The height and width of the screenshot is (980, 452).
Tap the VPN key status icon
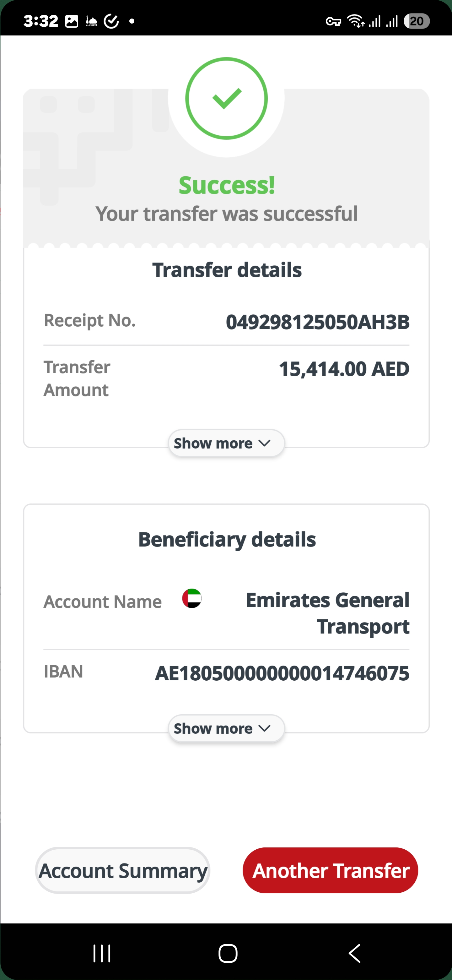click(333, 21)
